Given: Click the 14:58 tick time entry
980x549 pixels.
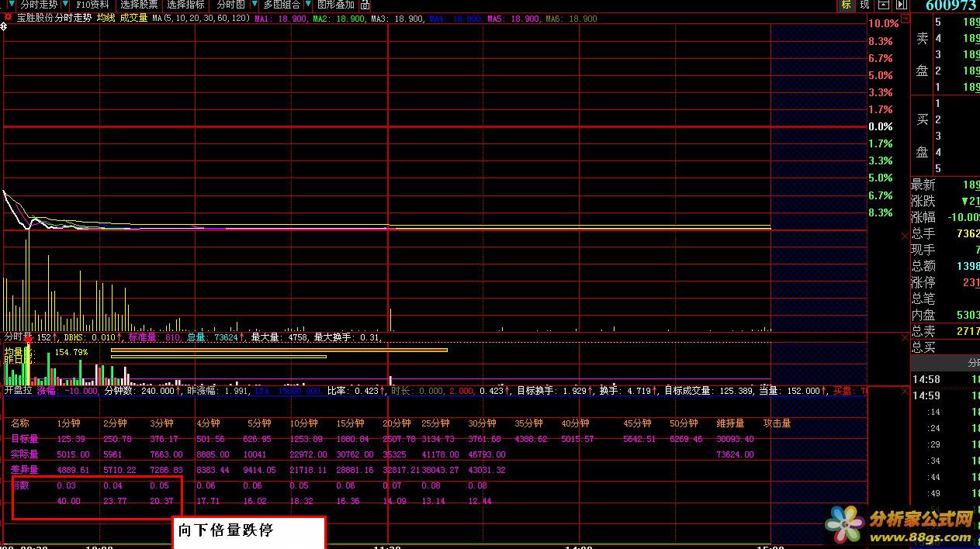Looking at the screenshot, I should point(926,380).
